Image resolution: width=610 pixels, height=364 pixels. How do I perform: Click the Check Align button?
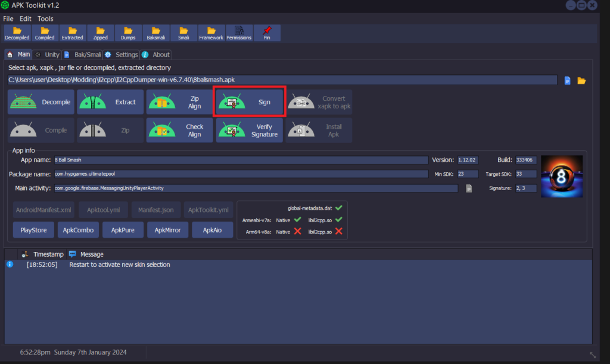(179, 130)
